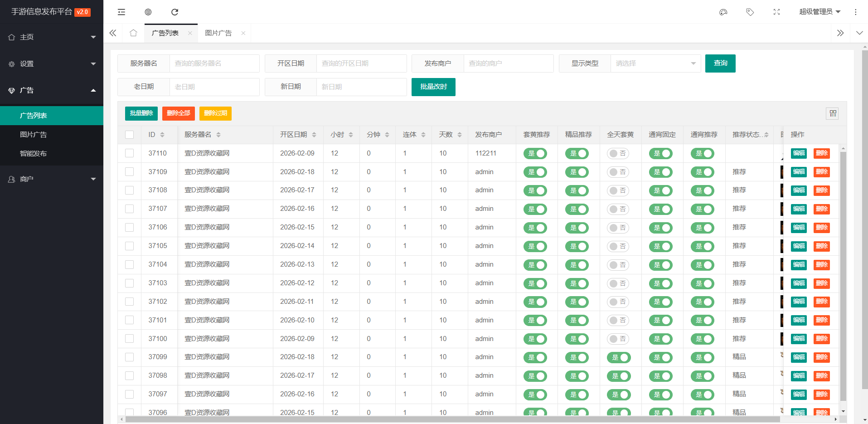Screen dimensions: 868x424
Task: Sort by 天数 column arrows
Action: 460,135
